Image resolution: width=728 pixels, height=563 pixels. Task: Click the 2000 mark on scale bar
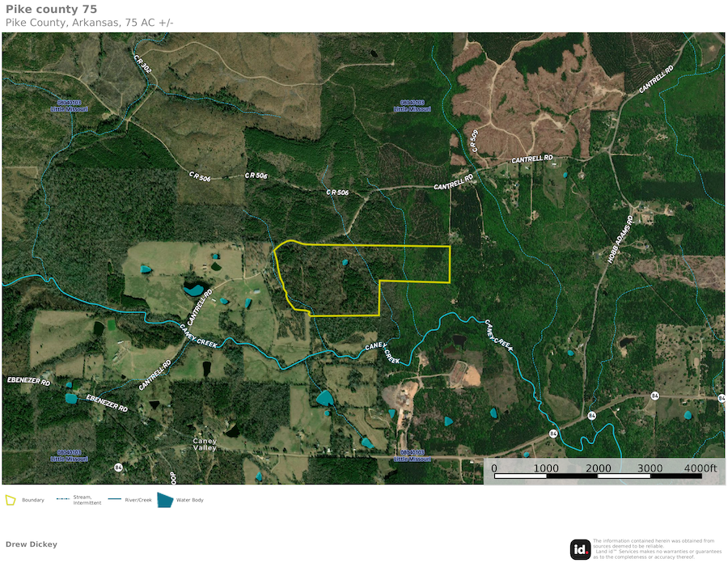point(598,468)
